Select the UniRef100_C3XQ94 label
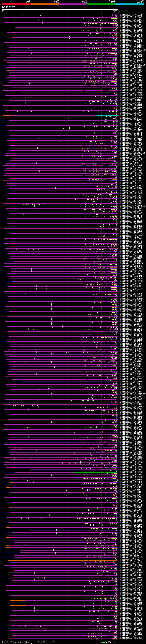Screen dimensions: 146x644 tap(131, 55)
